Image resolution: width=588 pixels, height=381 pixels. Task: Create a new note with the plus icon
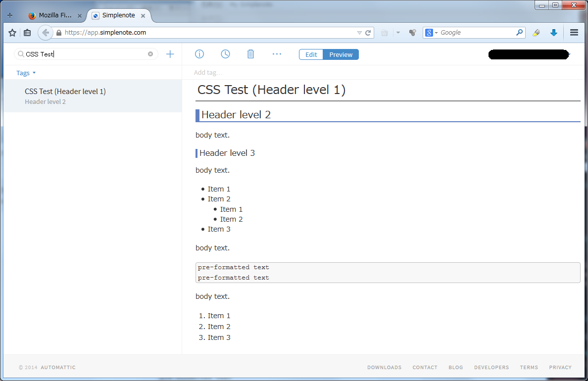point(170,54)
